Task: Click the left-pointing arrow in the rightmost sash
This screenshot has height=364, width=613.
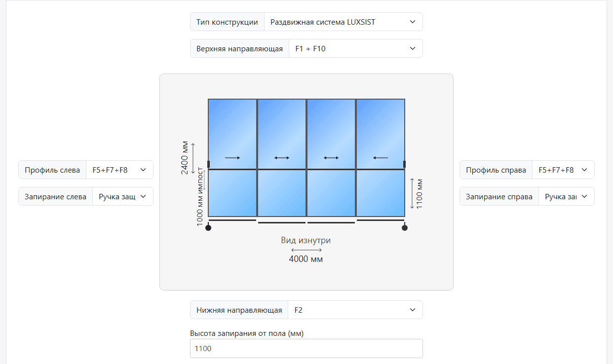Action: [x=381, y=158]
